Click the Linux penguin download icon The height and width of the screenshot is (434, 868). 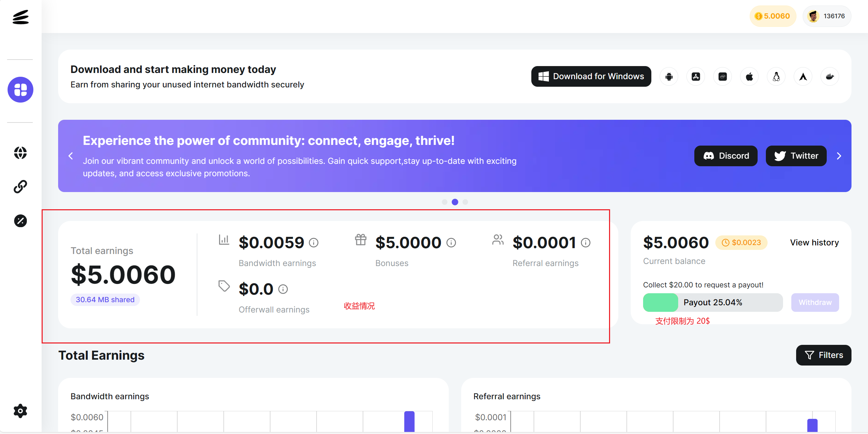tap(776, 76)
